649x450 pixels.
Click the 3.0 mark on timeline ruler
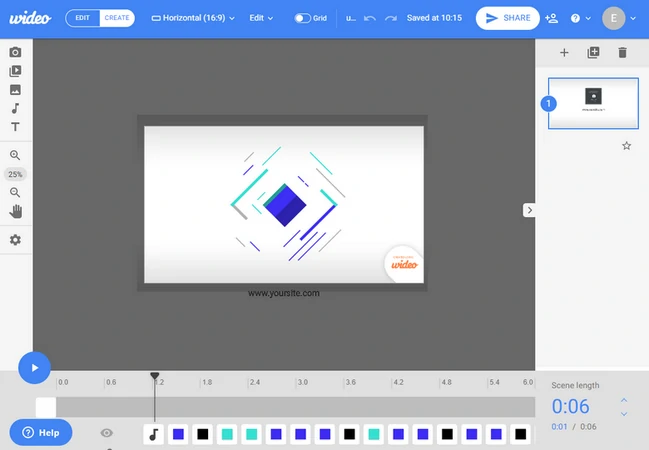pyautogui.click(x=303, y=382)
